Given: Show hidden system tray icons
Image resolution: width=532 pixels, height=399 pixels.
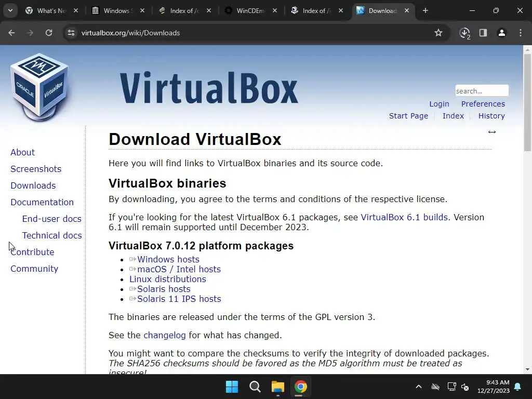Looking at the screenshot, I should 419,387.
